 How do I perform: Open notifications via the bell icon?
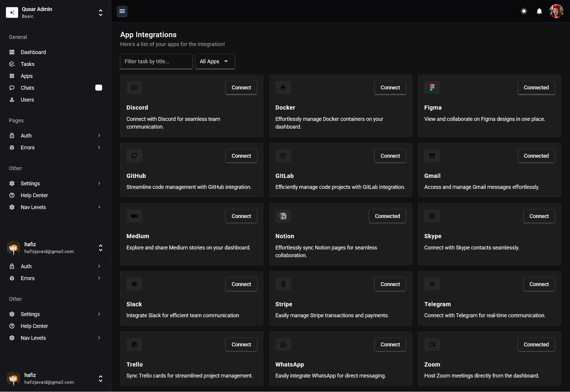539,11
